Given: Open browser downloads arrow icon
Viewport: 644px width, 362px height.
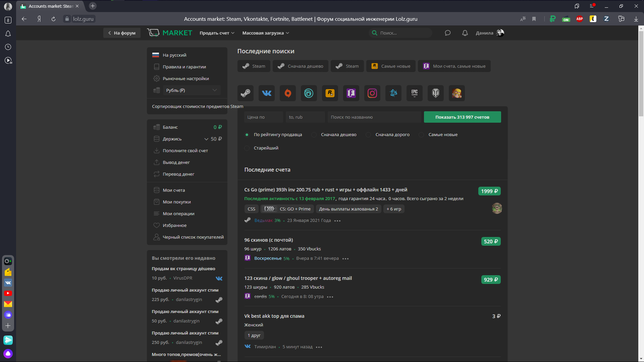Looking at the screenshot, I should click(636, 19).
